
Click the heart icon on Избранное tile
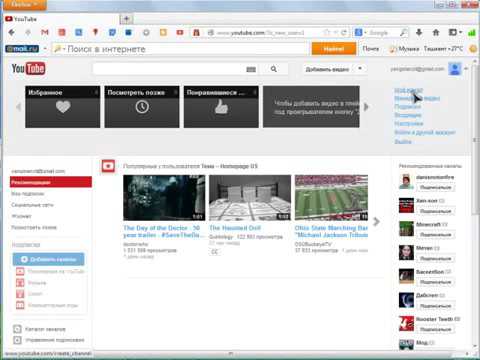(x=63, y=107)
